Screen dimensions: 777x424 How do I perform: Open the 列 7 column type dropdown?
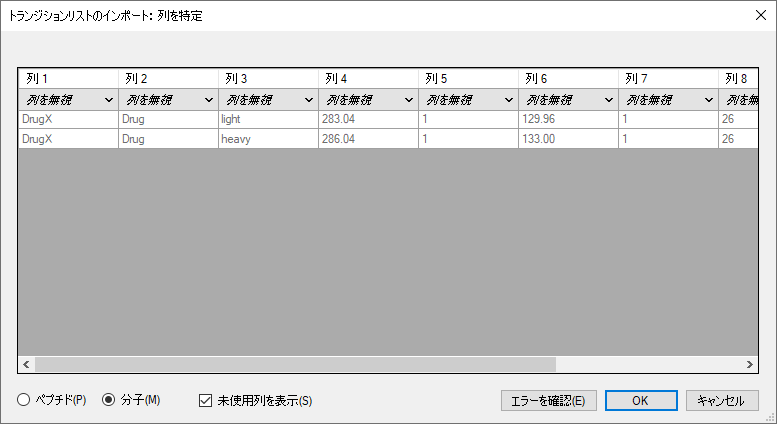point(668,100)
